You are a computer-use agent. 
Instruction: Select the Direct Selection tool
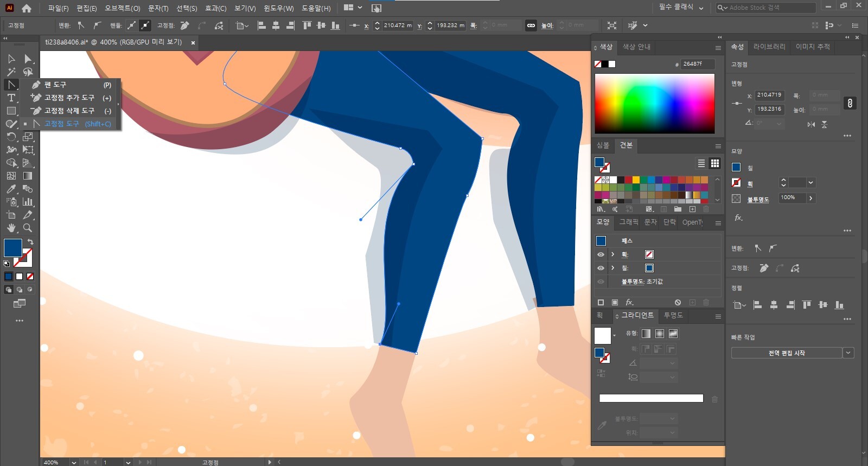tap(28, 59)
